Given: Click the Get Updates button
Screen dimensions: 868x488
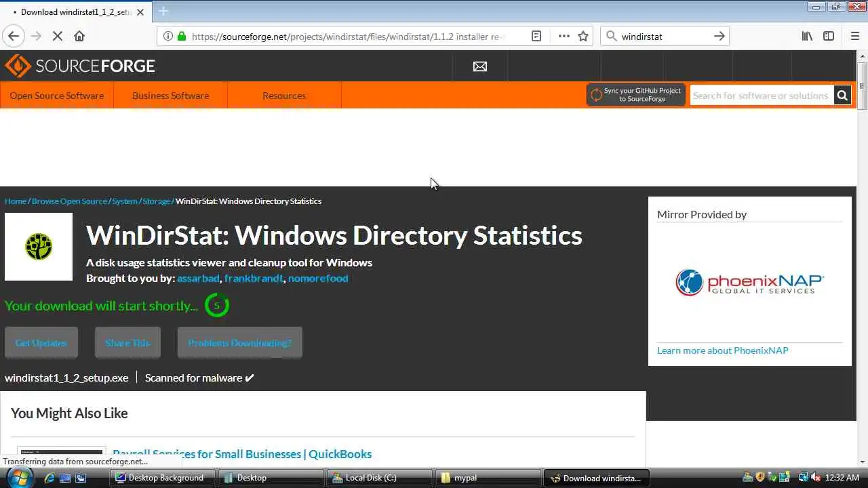Looking at the screenshot, I should [41, 343].
